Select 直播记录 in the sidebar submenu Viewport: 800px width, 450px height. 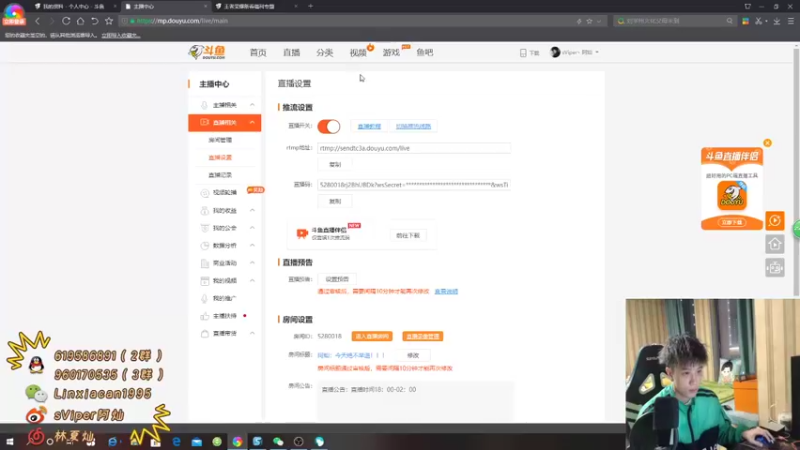[220, 175]
